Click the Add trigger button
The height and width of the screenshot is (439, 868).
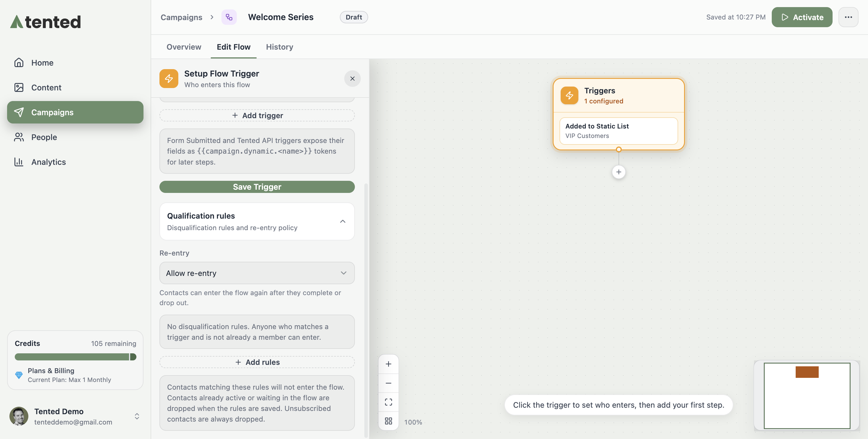pyautogui.click(x=257, y=115)
